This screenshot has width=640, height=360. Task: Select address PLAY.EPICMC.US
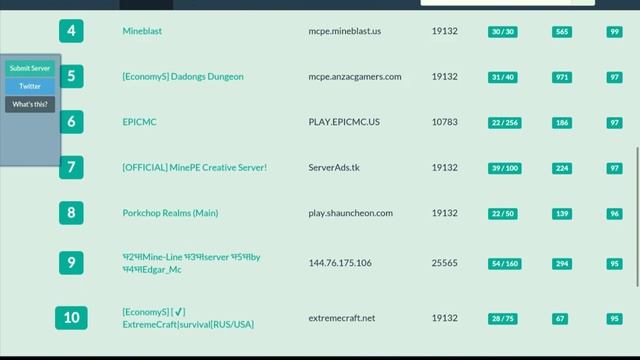point(344,122)
